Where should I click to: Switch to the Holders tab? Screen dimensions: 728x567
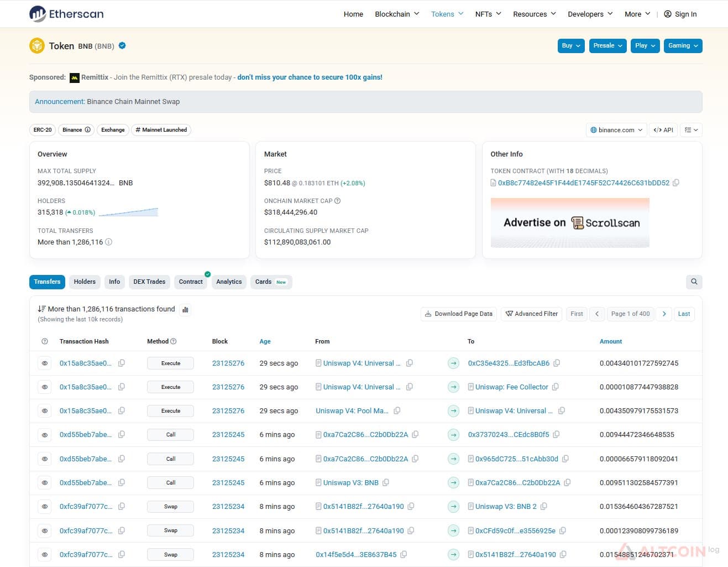click(85, 282)
